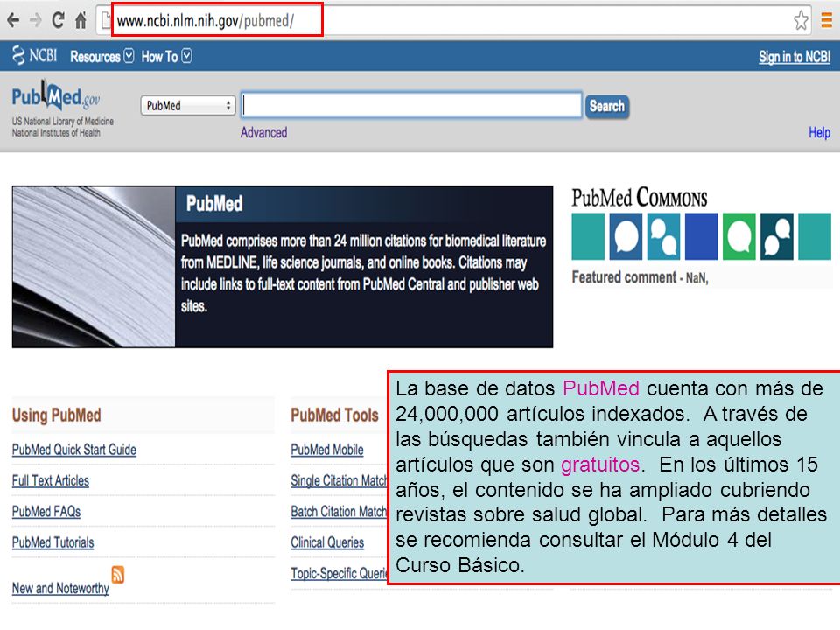Click into the PubMed search field
Viewport: 840px width, 630px height.
coord(411,105)
